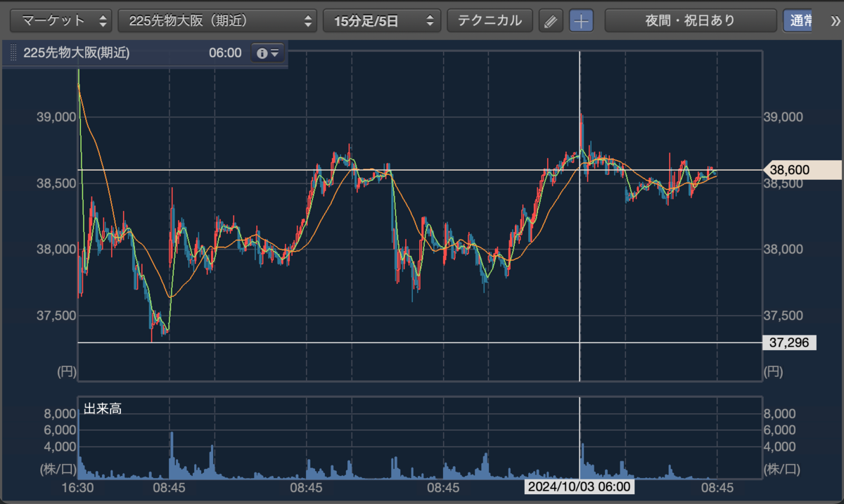Viewport: 844px width, 504px height.
Task: Click the 出来高 volume panel label
Action: (103, 408)
